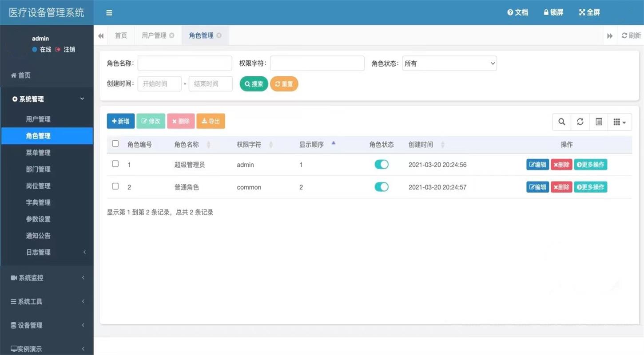This screenshot has width=644, height=355.
Task: Close the 角色管理 tab
Action: click(219, 35)
